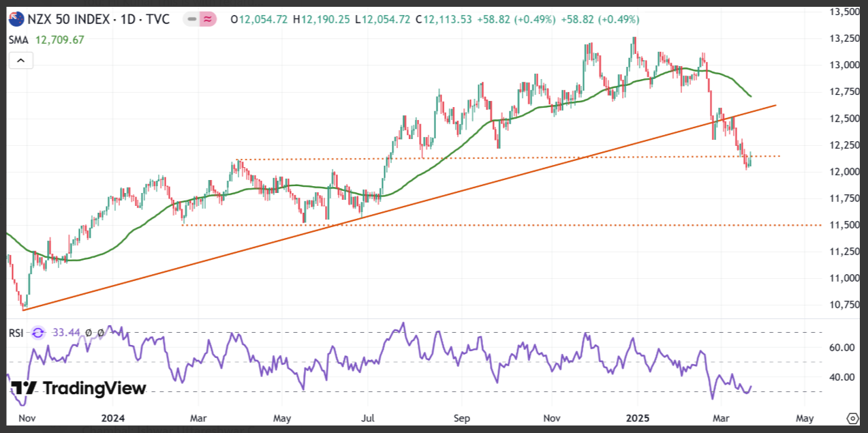Select the low value L12,054.72

tap(382, 20)
